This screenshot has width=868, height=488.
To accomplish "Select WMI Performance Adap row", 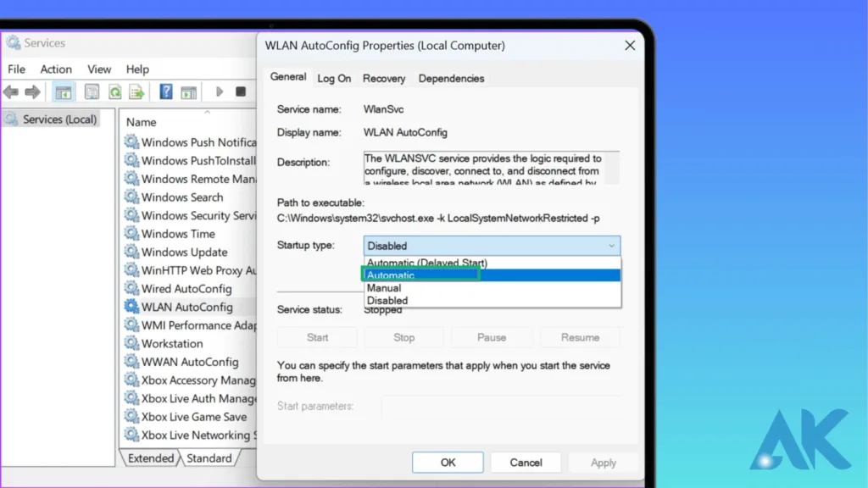I will pos(190,324).
